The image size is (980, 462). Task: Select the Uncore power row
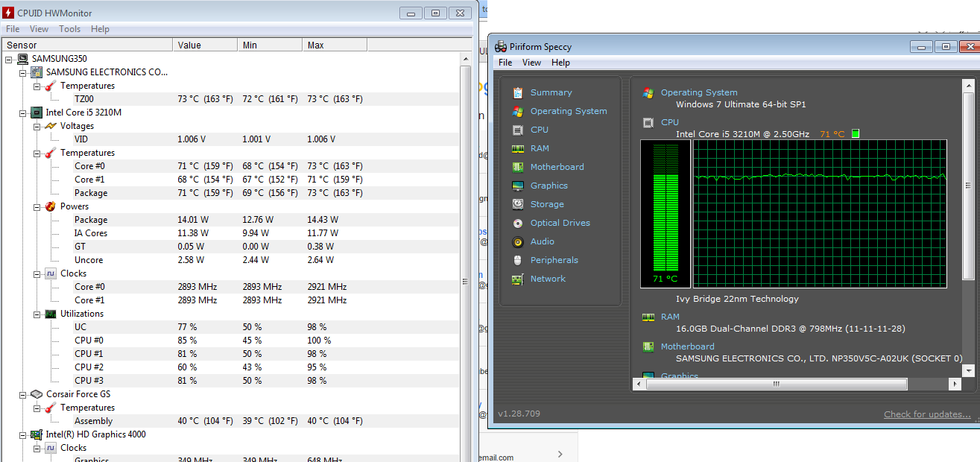coord(230,260)
